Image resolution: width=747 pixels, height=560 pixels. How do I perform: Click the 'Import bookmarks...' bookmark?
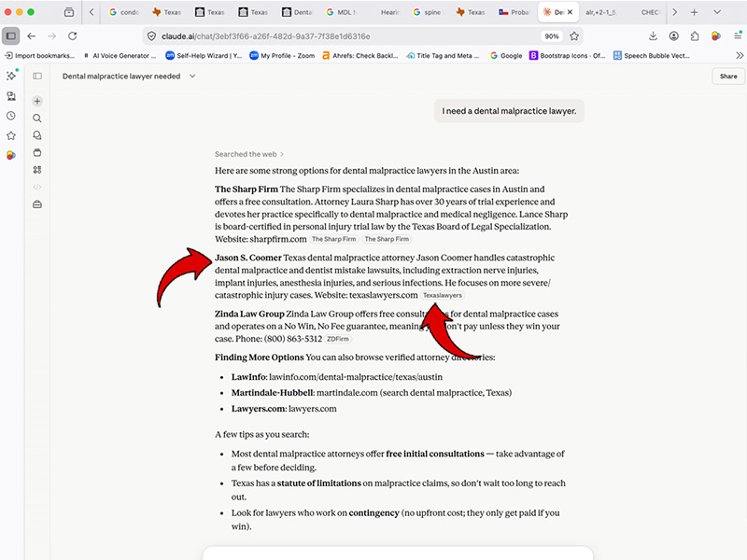point(39,56)
